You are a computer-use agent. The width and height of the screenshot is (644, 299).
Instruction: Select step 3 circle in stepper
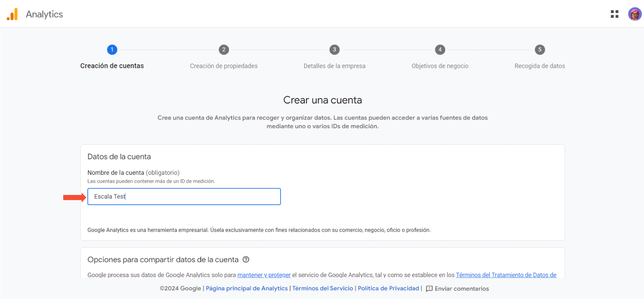coord(334,50)
